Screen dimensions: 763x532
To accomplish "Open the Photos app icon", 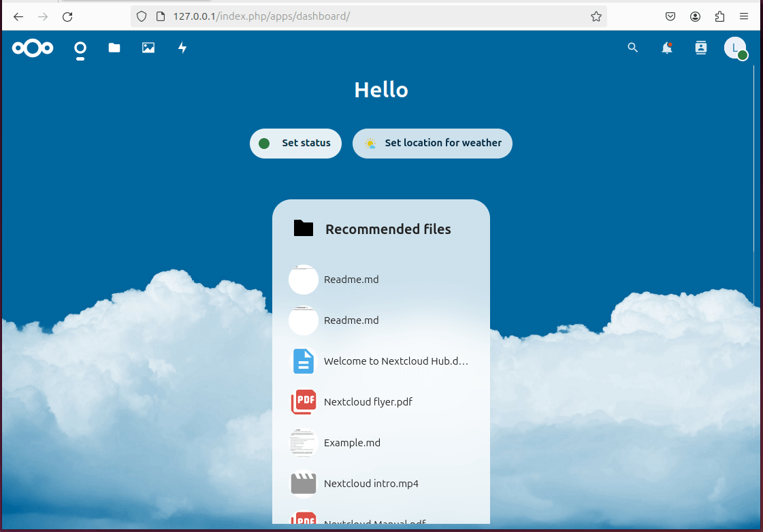I will click(x=148, y=48).
